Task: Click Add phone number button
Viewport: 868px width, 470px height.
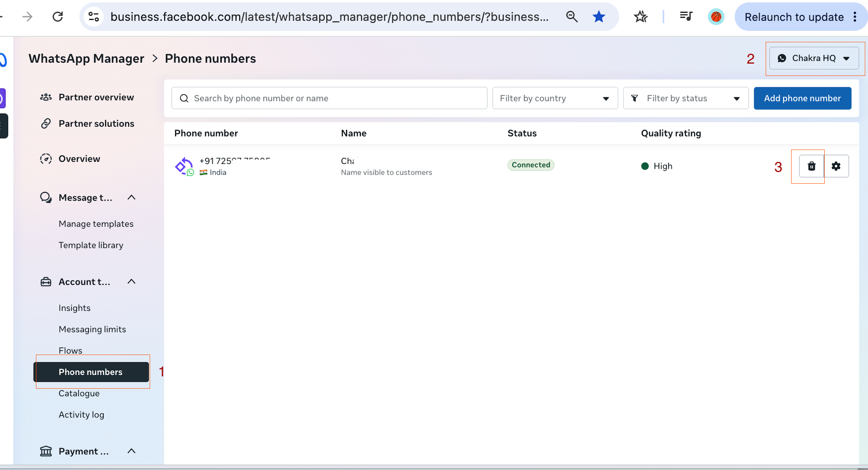Action: pyautogui.click(x=802, y=98)
